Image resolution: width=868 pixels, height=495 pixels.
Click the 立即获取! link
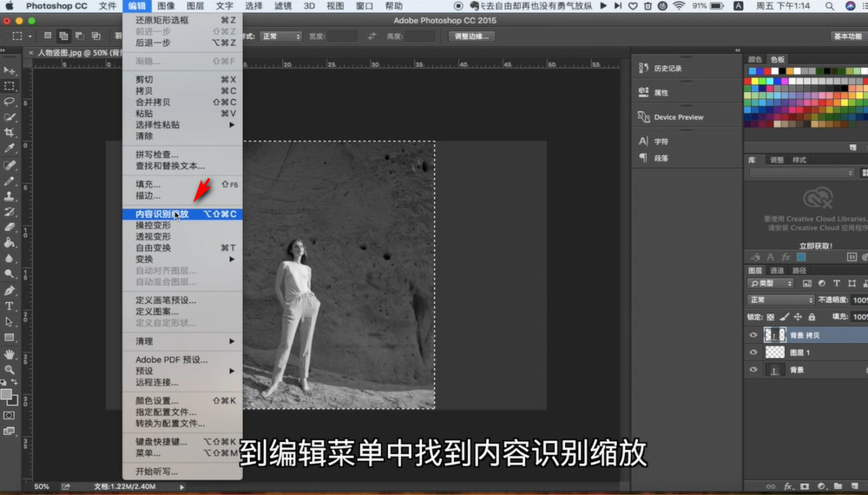(816, 246)
